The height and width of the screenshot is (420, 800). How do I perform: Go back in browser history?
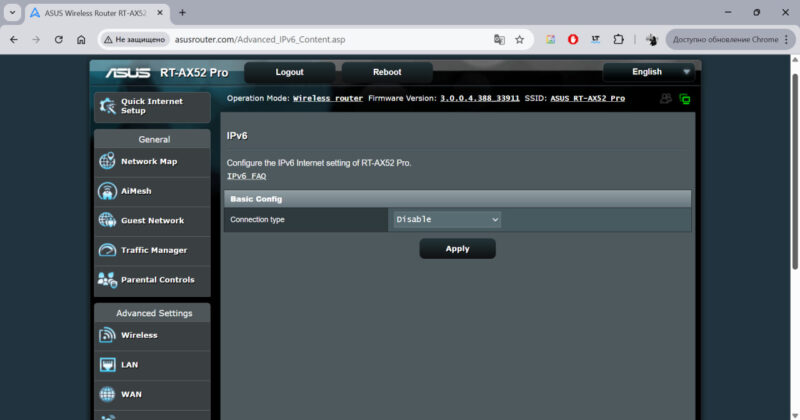point(14,39)
